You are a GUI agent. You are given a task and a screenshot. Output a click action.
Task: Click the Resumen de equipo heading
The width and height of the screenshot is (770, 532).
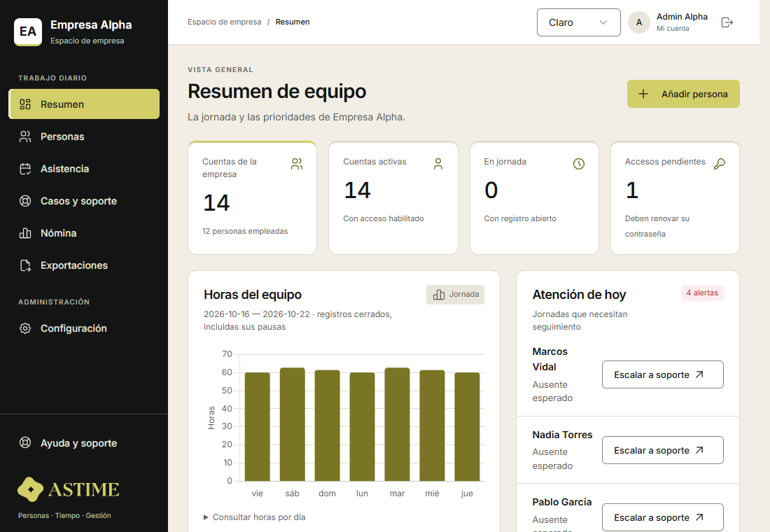tap(277, 92)
